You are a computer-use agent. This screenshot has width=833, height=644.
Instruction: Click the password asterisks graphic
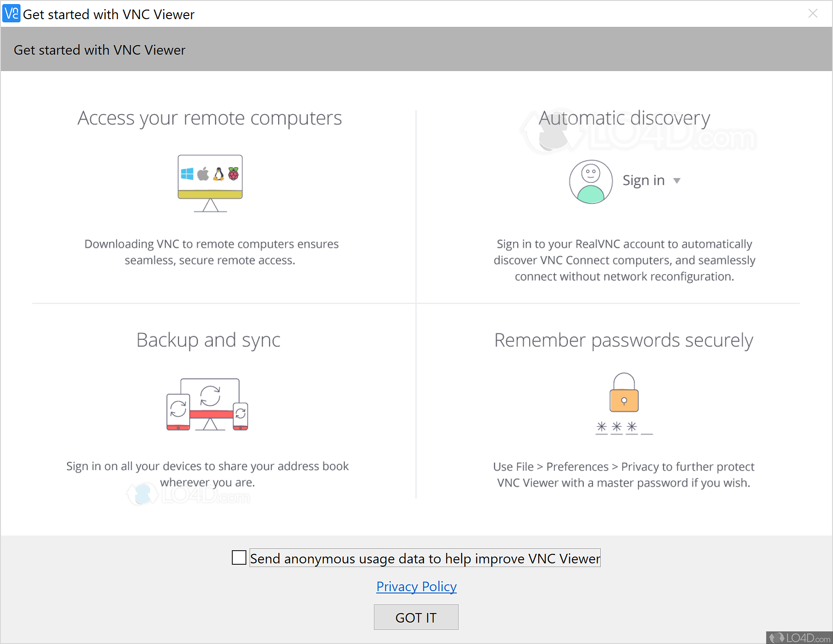point(623,427)
